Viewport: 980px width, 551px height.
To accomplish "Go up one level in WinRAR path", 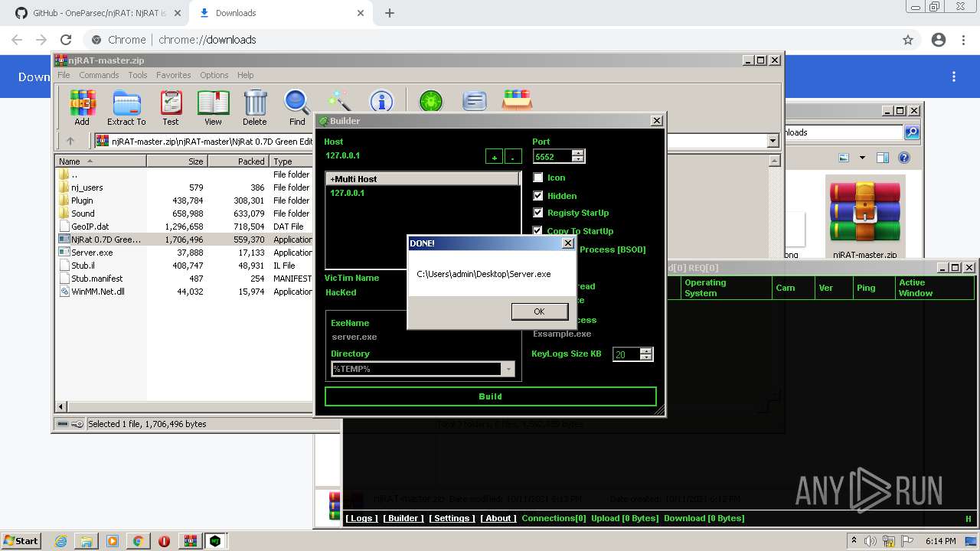I will (x=70, y=141).
